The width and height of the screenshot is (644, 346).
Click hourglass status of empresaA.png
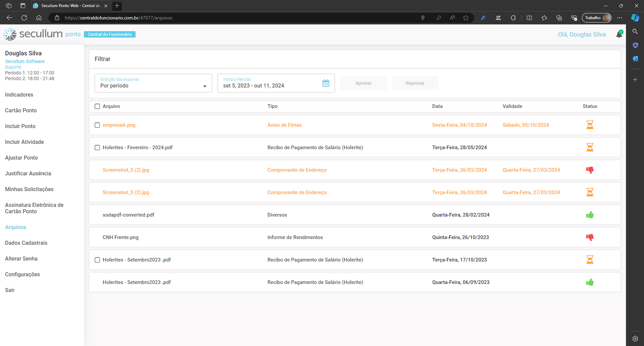pos(590,125)
